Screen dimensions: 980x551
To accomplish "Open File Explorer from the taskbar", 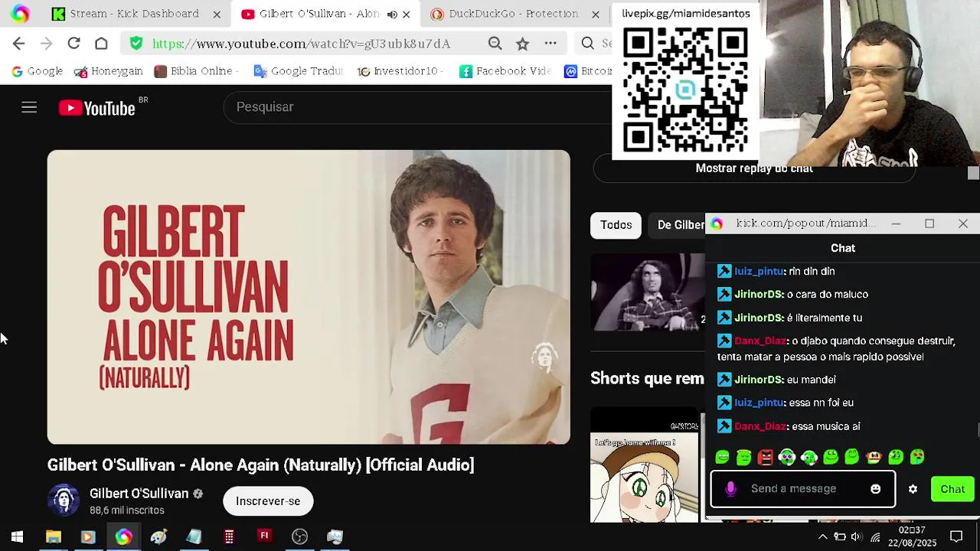I will 53,536.
